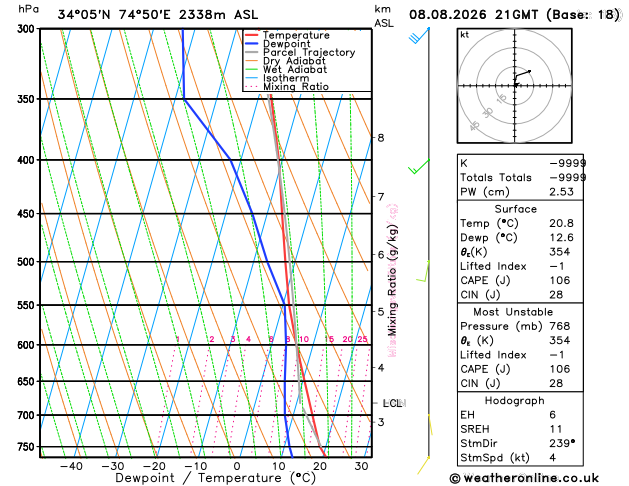Click the date header '08.08.2026 21GMT'
Viewport: 629px width, 486px height.
[473, 15]
